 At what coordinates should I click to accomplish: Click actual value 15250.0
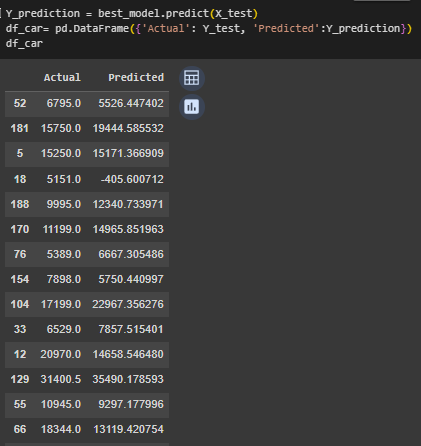tap(61, 153)
